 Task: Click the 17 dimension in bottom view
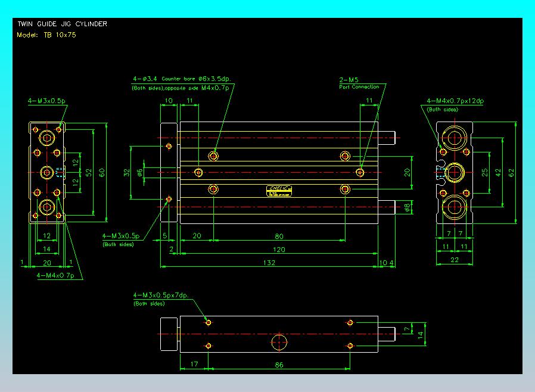click(x=194, y=365)
